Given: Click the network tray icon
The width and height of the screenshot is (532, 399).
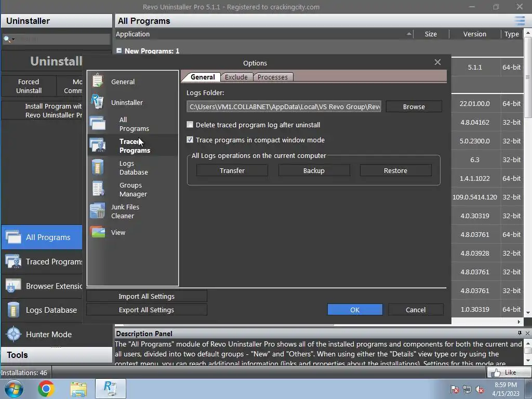Looking at the screenshot, I should tap(467, 390).
